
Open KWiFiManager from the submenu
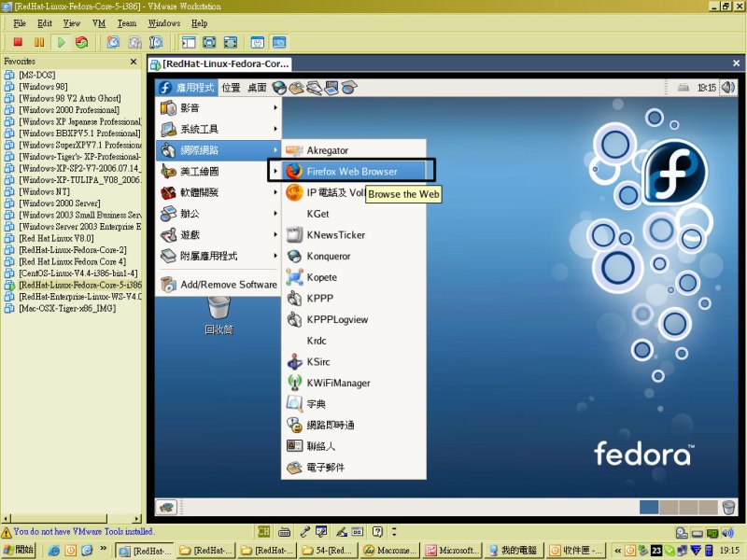[354, 383]
